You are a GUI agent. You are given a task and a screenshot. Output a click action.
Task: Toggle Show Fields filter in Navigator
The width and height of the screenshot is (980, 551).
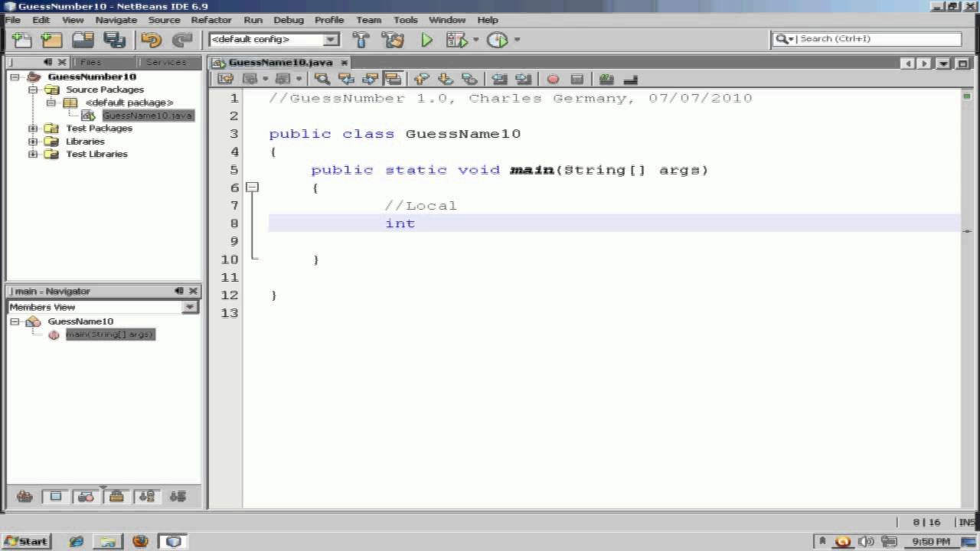(55, 497)
